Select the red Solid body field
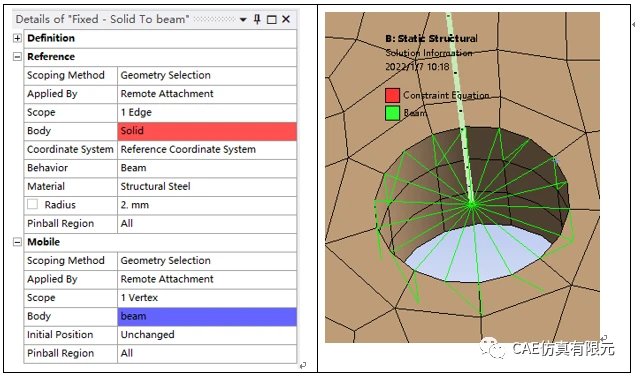 pos(207,131)
